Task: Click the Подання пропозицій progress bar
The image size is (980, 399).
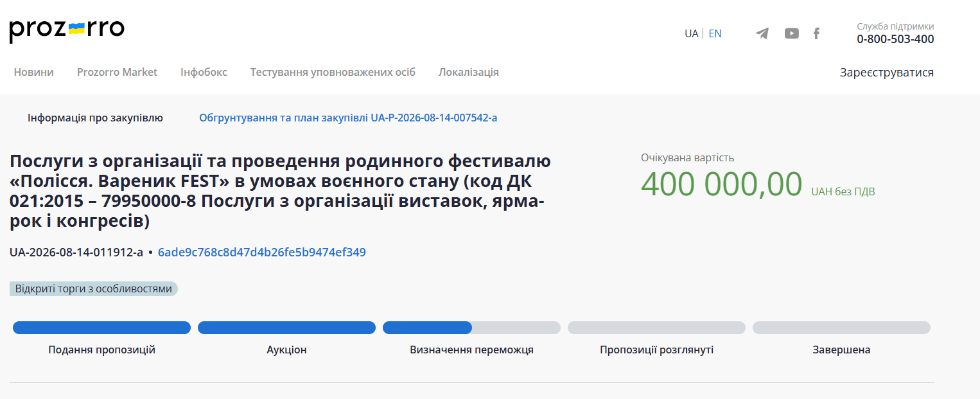Action: (x=101, y=328)
